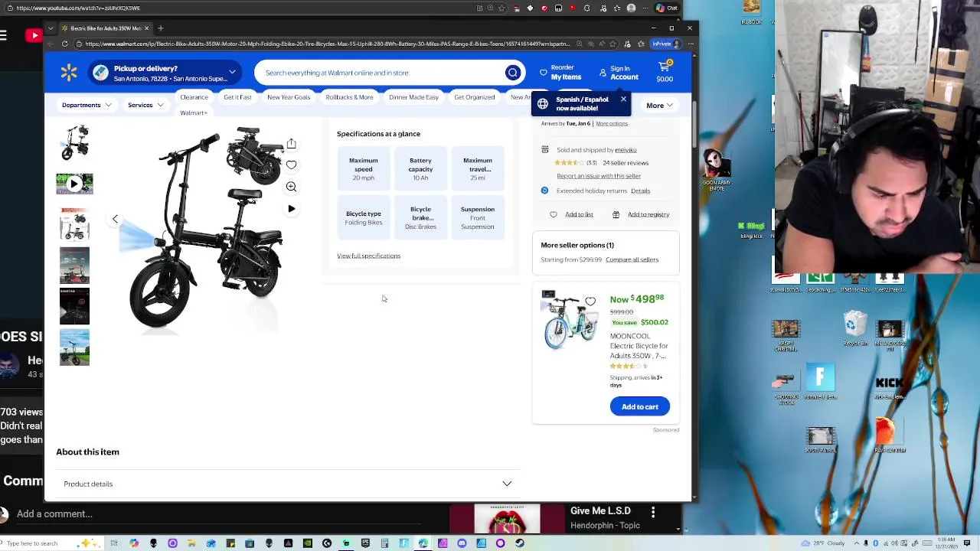Viewport: 980px width, 551px height.
Task: Reload the Walmart page
Action: coord(65,44)
